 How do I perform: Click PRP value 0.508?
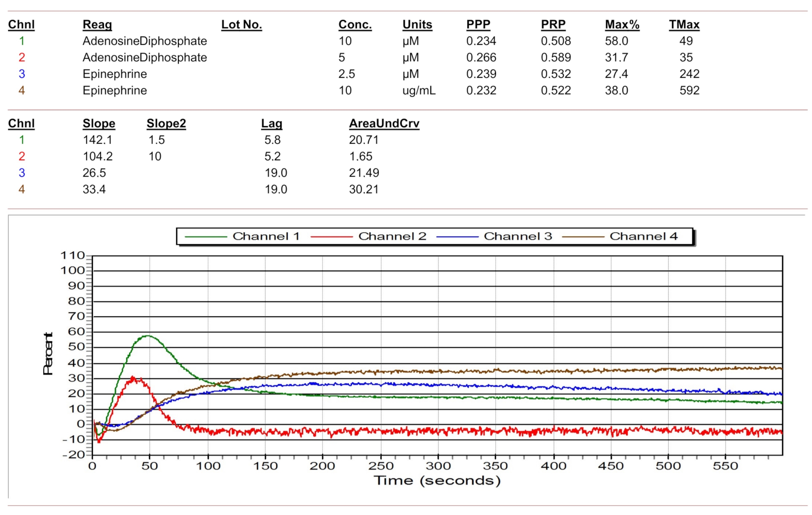click(x=556, y=41)
